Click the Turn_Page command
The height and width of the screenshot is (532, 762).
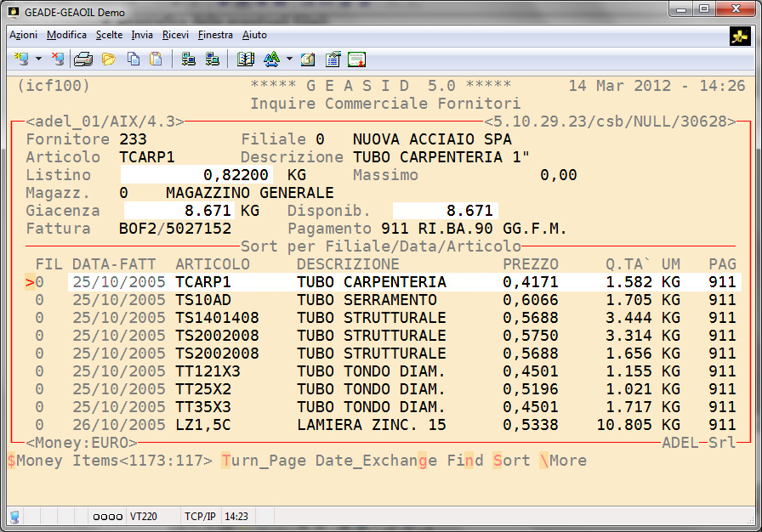point(264,461)
